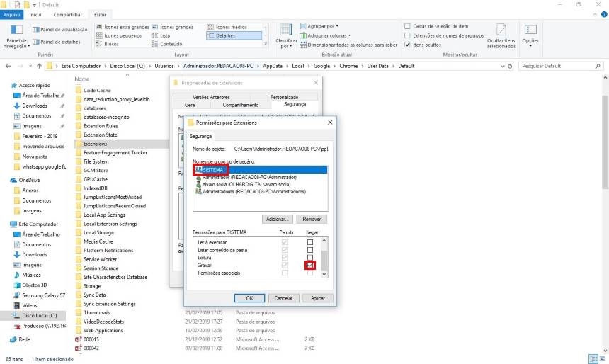Open the Agrupar por dropdown
This screenshot has width=609, height=364.
coord(319,26)
